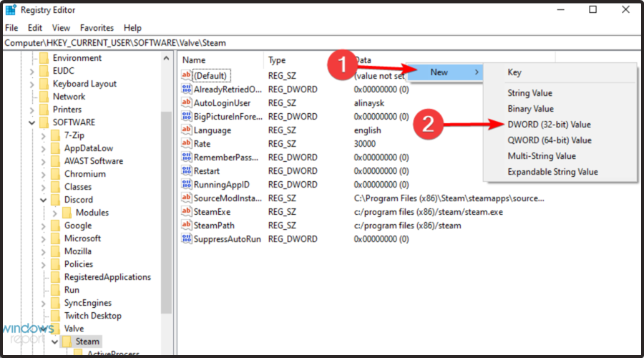Select the SyncEngines key in tree
The width and height of the screenshot is (644, 358).
88,303
